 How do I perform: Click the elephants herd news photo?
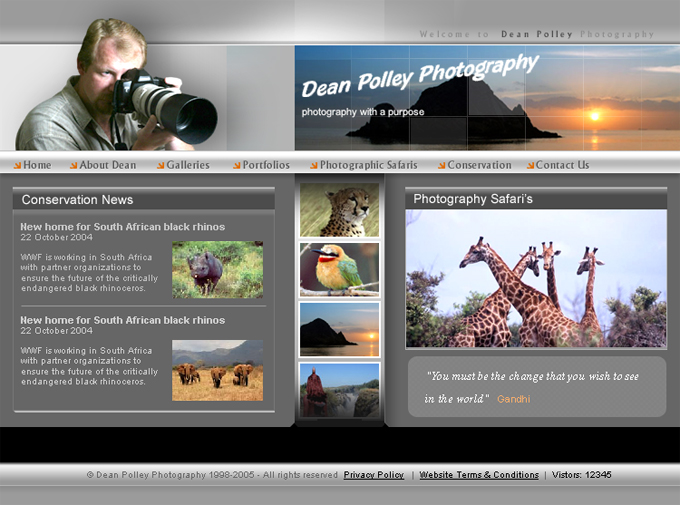tap(217, 370)
